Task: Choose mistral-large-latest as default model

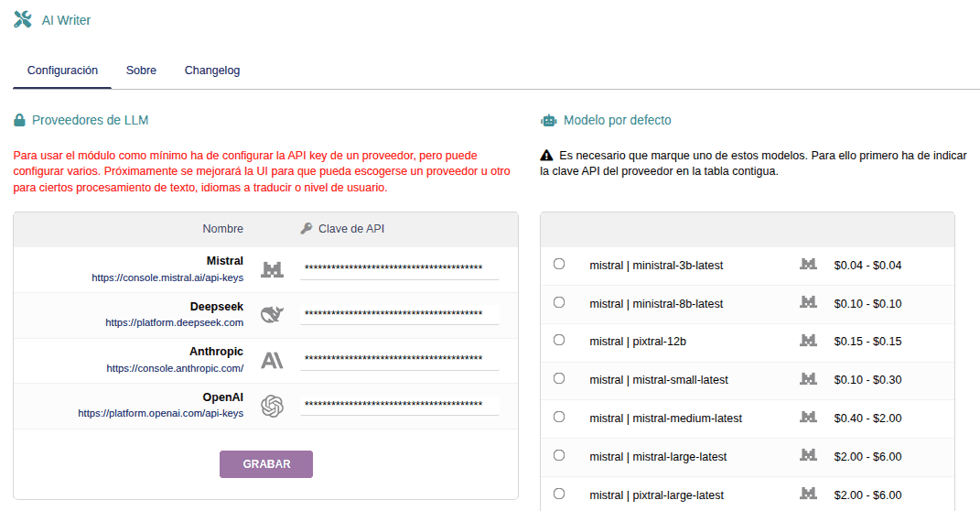Action: (x=559, y=455)
